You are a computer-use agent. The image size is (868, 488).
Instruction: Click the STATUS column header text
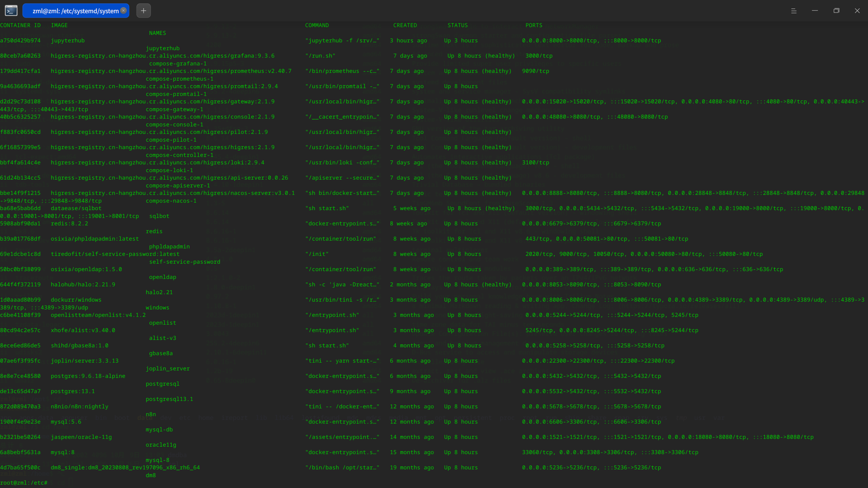(x=457, y=25)
